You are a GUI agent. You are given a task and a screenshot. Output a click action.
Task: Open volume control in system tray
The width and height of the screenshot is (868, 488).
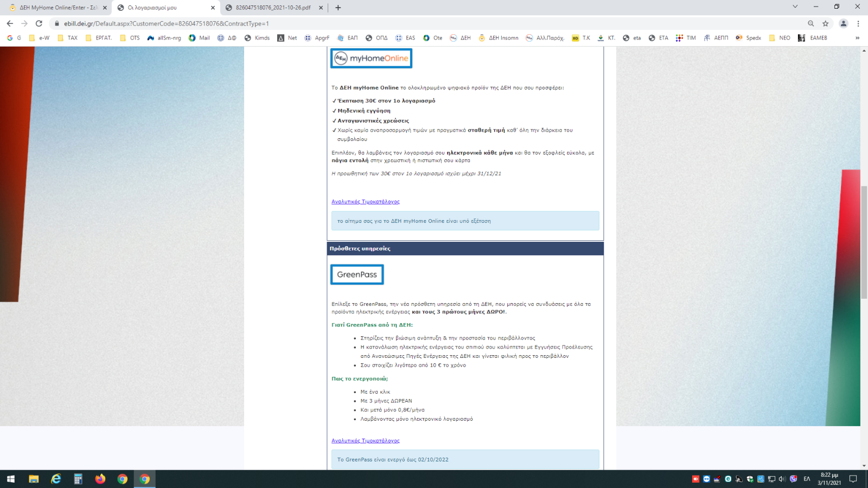point(782,479)
